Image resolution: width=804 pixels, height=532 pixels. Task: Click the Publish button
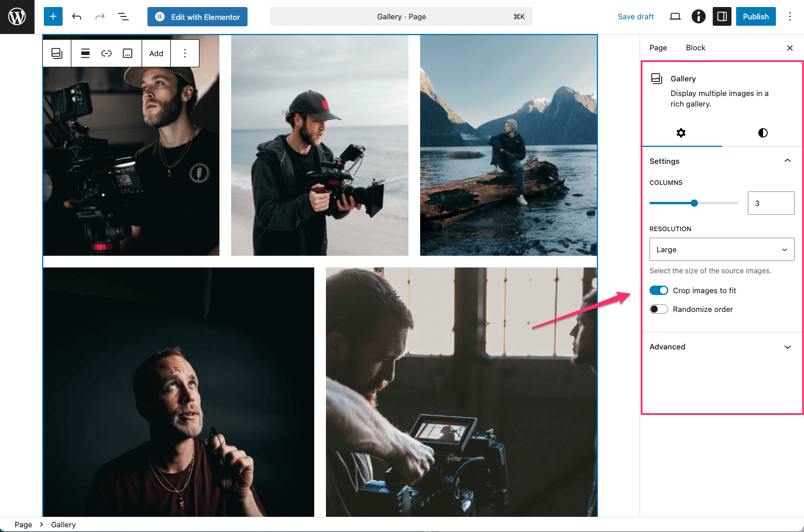click(x=755, y=16)
